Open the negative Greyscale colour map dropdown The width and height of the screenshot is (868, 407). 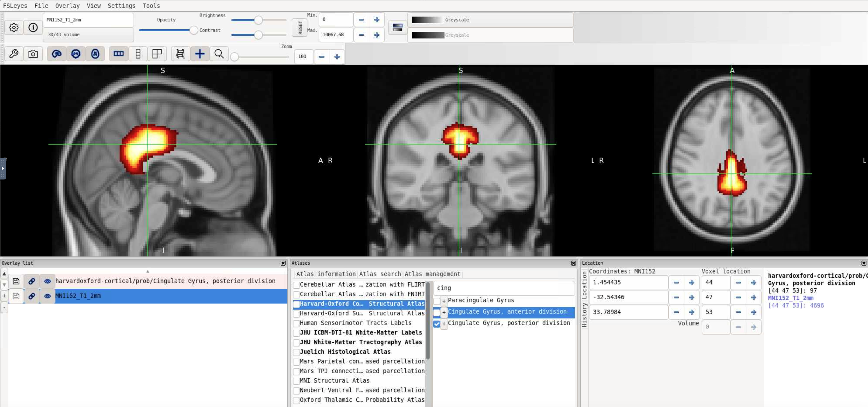coord(491,35)
